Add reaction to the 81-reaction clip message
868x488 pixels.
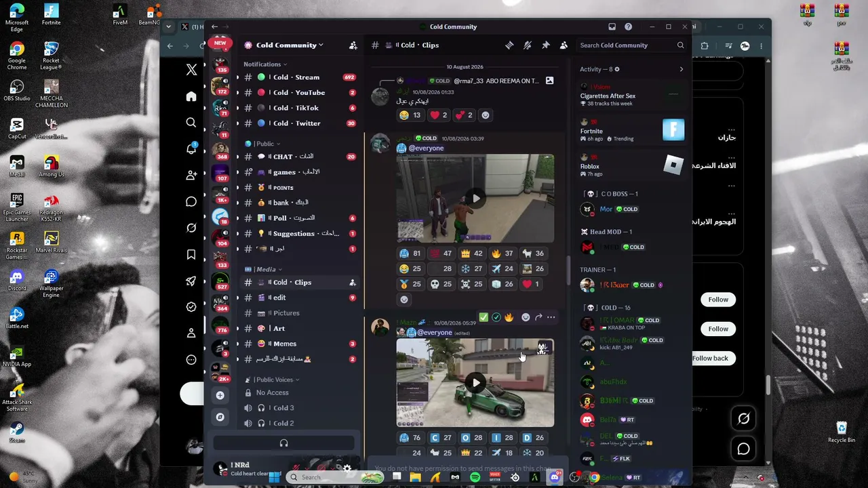coord(404,300)
